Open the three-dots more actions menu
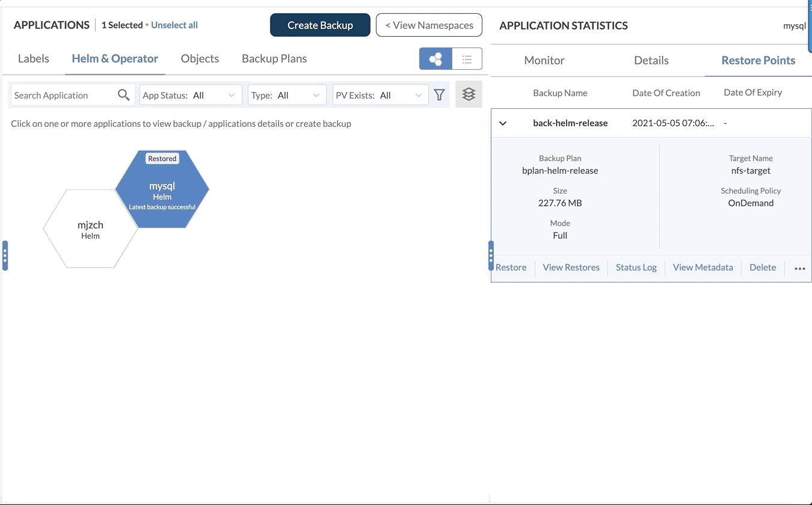 [x=799, y=268]
